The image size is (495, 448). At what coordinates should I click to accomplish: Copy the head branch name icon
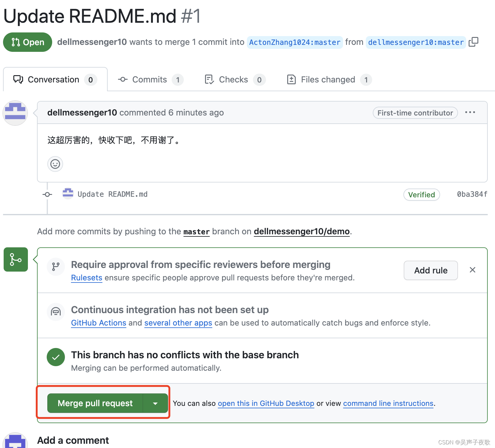pyautogui.click(x=473, y=42)
